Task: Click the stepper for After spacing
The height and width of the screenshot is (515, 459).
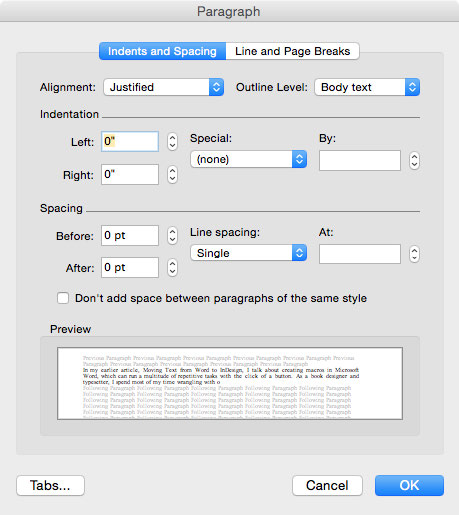Action: [172, 268]
